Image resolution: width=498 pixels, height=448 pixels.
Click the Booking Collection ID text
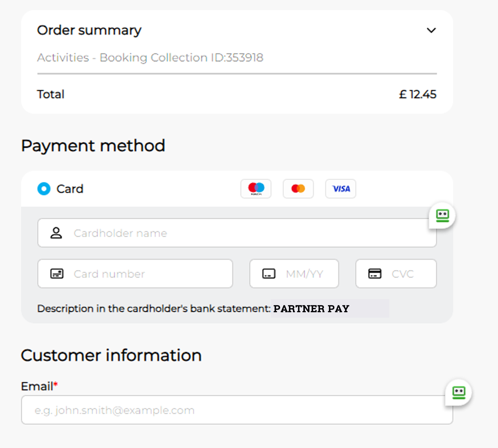(x=150, y=58)
